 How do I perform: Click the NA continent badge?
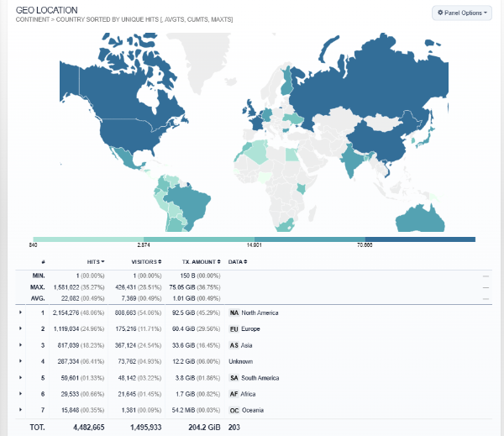234,313
